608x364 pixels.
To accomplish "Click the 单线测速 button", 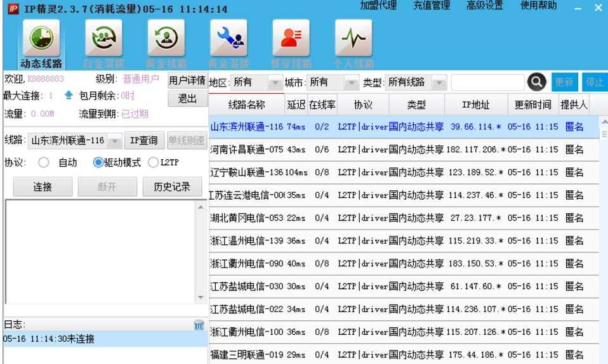I will click(x=187, y=140).
